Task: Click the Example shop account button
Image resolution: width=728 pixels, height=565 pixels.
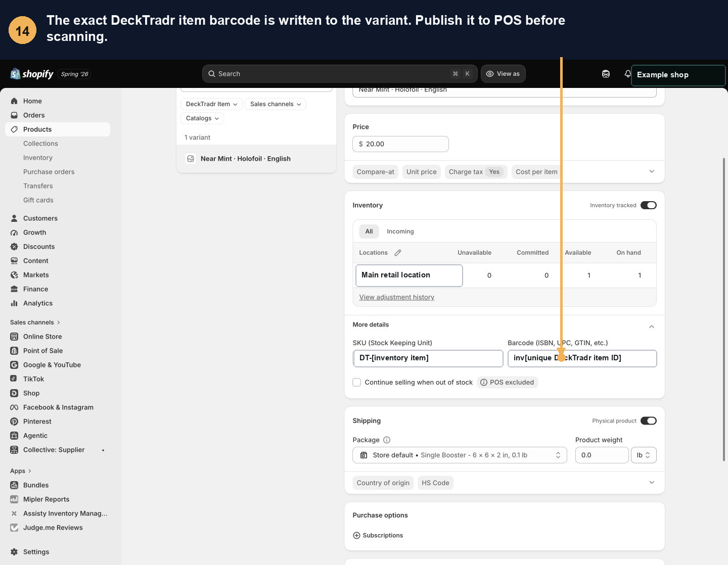Action: (x=678, y=75)
